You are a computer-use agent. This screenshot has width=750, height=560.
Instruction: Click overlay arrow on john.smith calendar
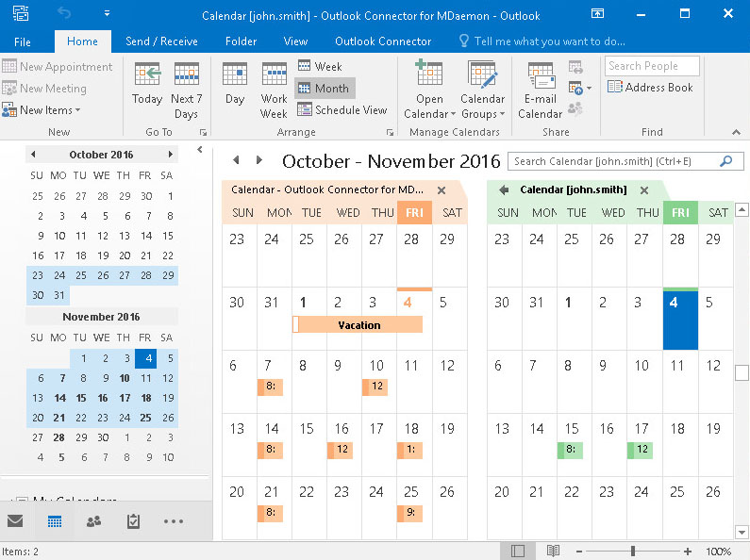click(504, 190)
